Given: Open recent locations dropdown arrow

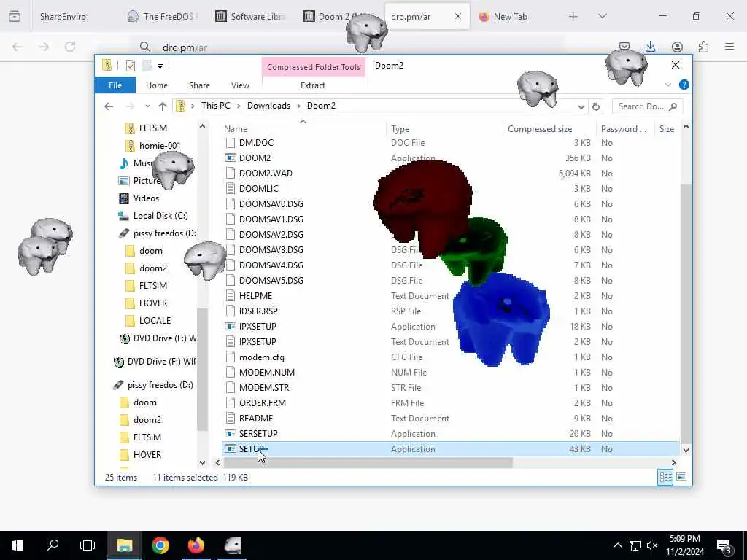Looking at the screenshot, I should (147, 106).
